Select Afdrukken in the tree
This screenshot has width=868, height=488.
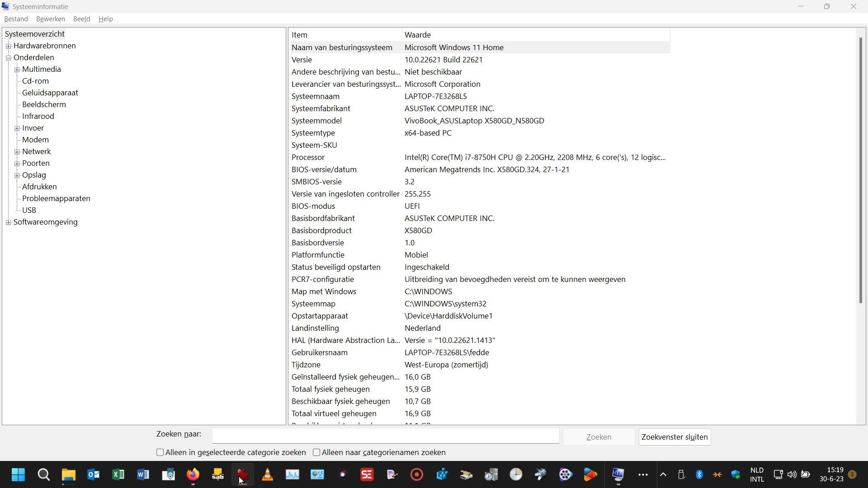39,187
